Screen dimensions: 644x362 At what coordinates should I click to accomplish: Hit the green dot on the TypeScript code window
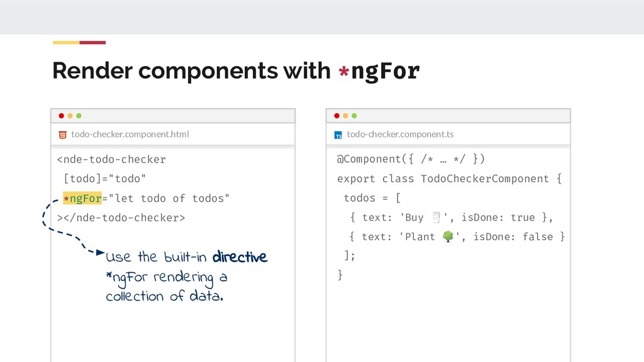[x=354, y=116]
